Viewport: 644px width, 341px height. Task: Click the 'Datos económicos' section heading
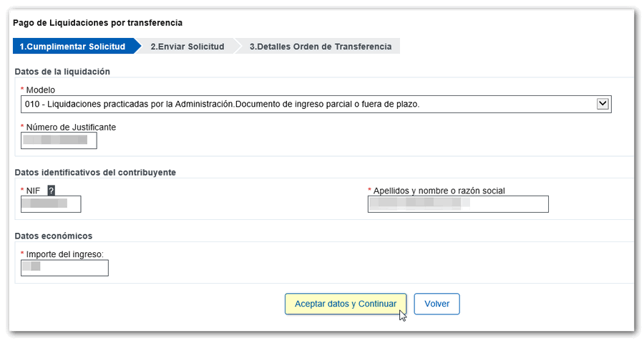tap(53, 236)
